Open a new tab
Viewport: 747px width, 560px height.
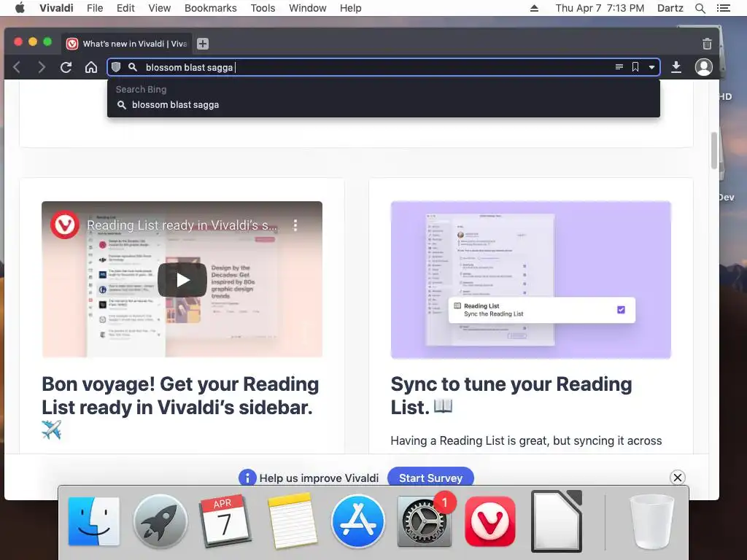[x=203, y=44]
